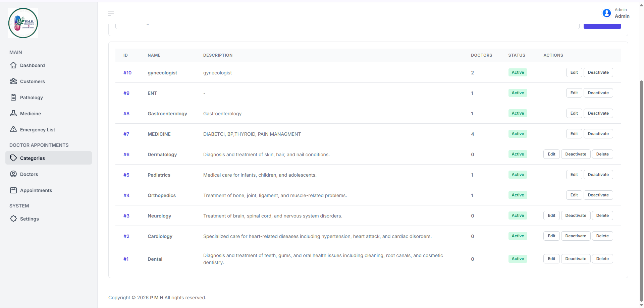Image resolution: width=644 pixels, height=308 pixels.
Task: Click the NAME column header
Action: coord(154,55)
